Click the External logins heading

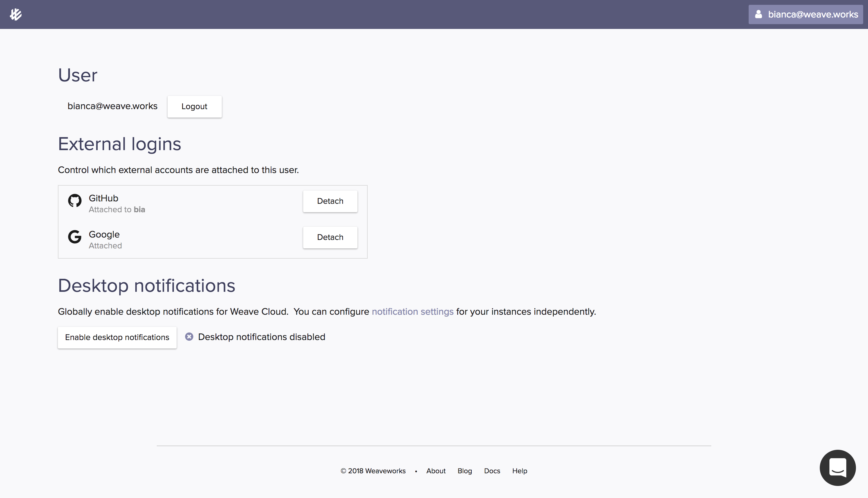119,144
